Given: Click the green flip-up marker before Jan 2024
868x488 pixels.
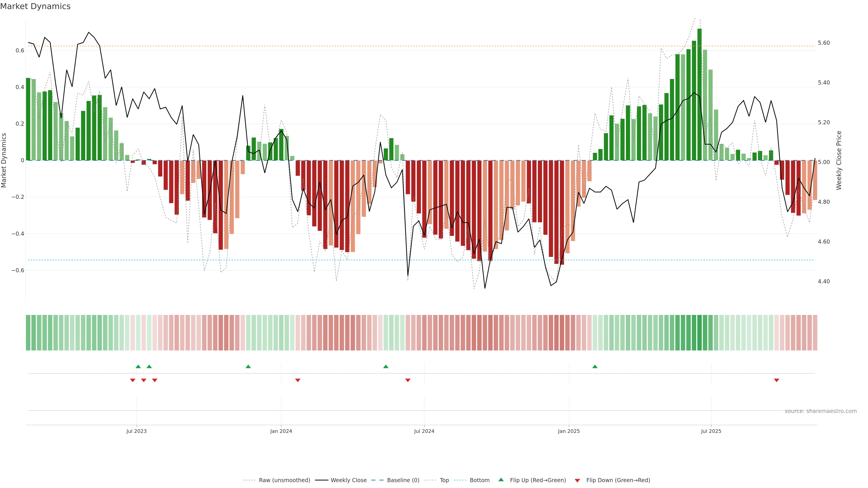Looking at the screenshot, I should coord(248,366).
